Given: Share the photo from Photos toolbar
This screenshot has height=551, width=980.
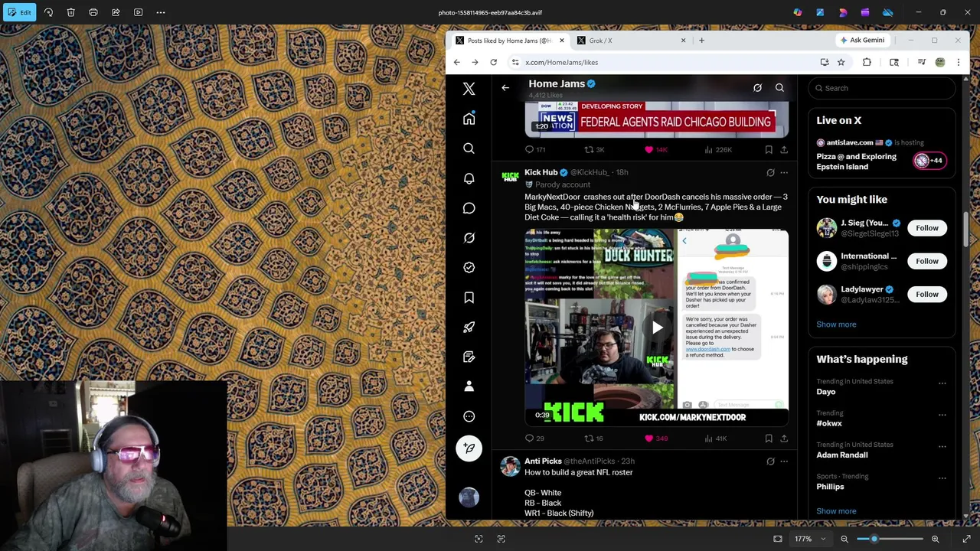Looking at the screenshot, I should pos(116,12).
